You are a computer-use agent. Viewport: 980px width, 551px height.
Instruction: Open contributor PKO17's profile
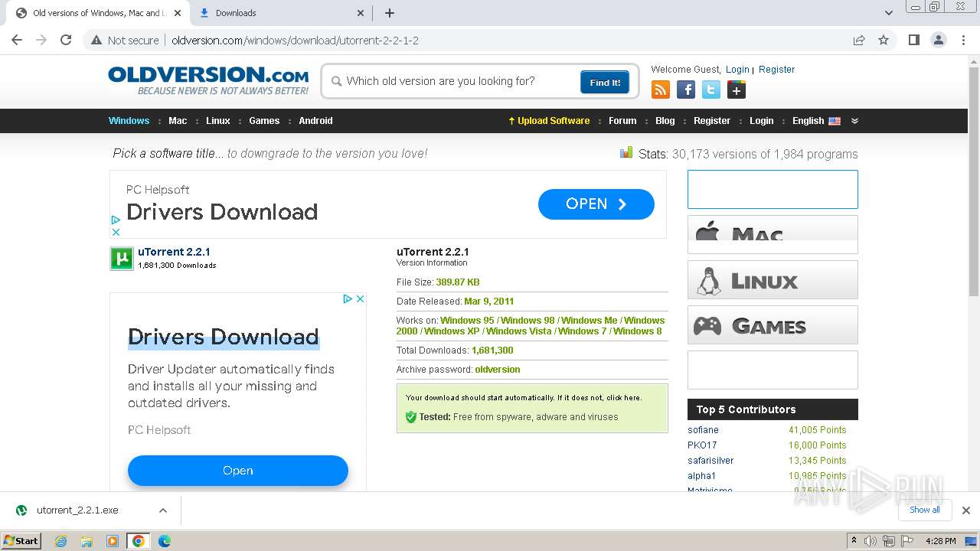click(702, 445)
